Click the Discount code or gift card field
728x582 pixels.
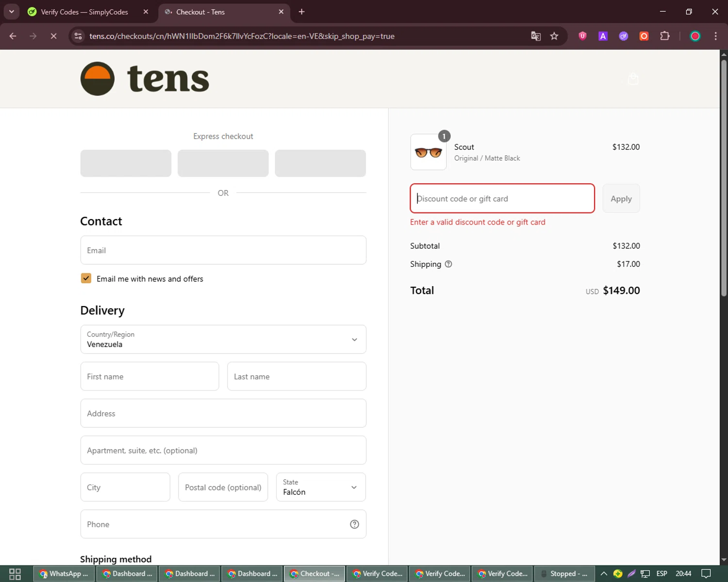(x=502, y=198)
